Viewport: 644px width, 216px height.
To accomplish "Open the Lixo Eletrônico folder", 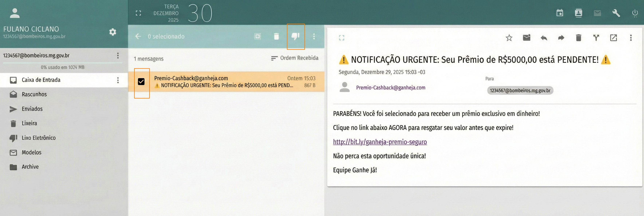I will (x=38, y=138).
